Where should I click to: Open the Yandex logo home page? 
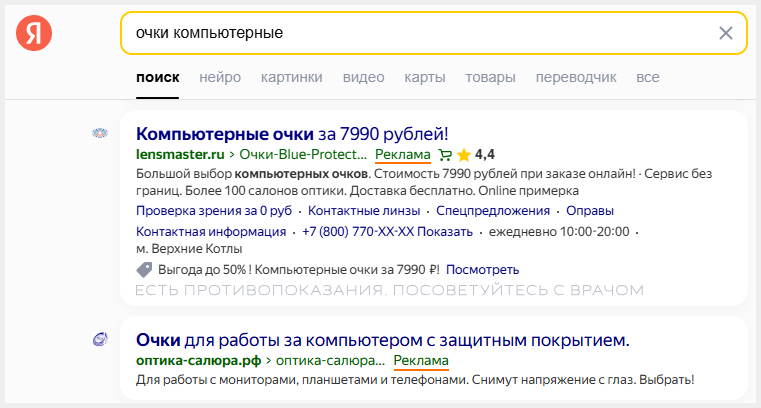pos(34,33)
